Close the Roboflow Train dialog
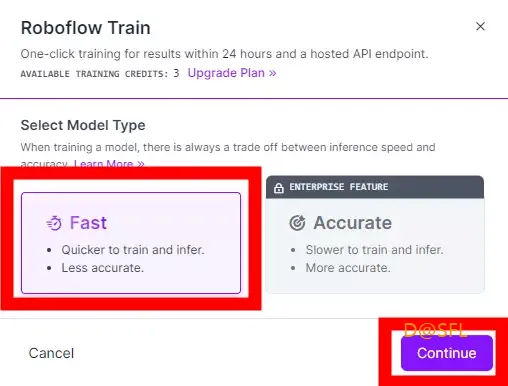Image resolution: width=508 pixels, height=386 pixels. coord(480,26)
